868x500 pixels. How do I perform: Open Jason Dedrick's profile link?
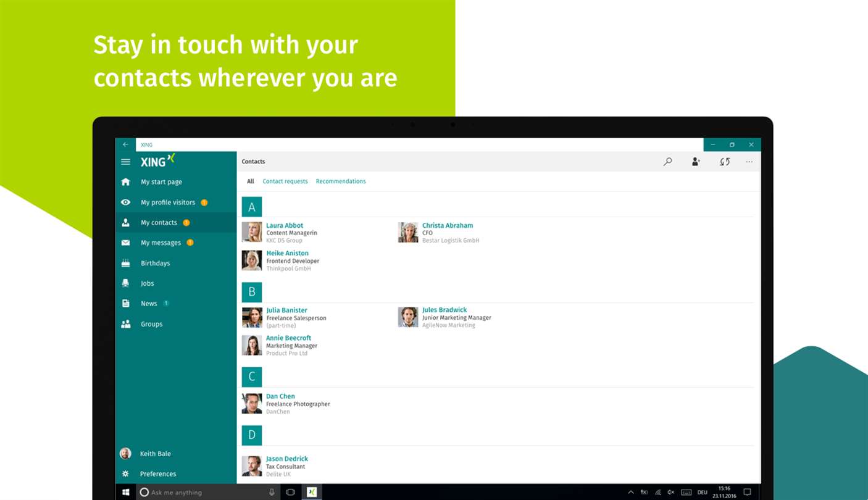[287, 459]
